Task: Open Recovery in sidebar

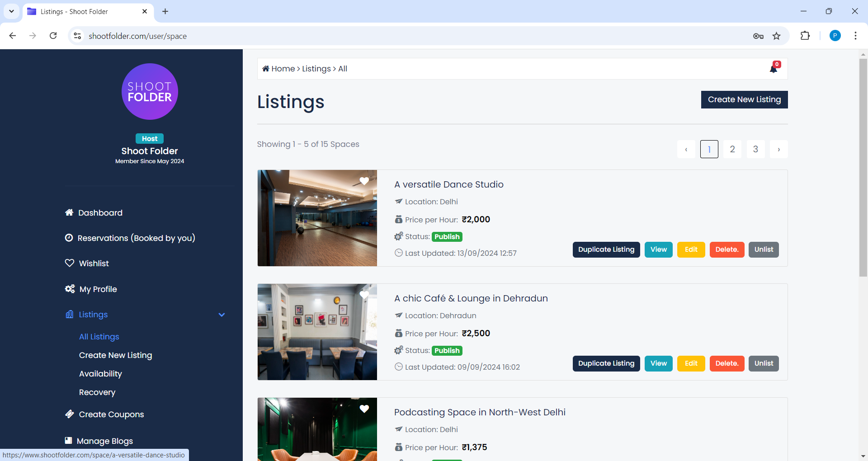Action: coord(97,392)
